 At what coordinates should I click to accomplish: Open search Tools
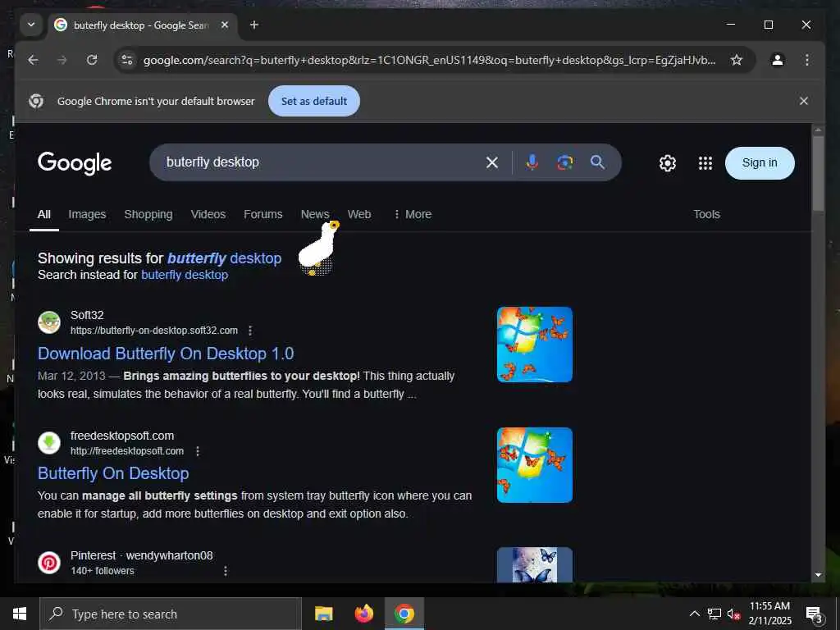pos(706,214)
